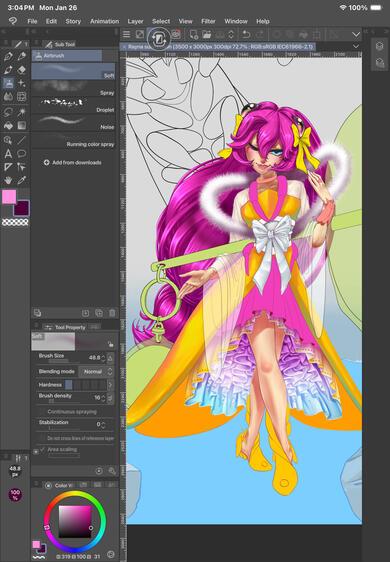Select the pink main color swatch
This screenshot has width=390, height=562.
9,197
